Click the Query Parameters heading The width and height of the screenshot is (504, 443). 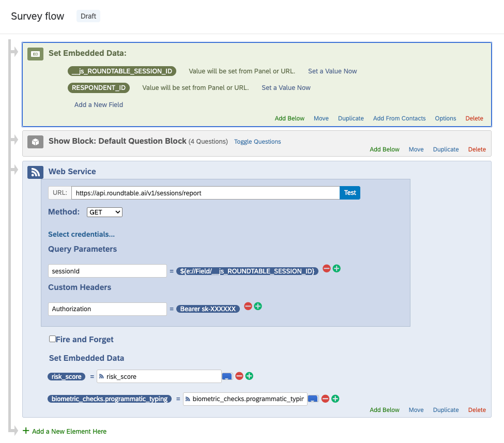(x=83, y=249)
